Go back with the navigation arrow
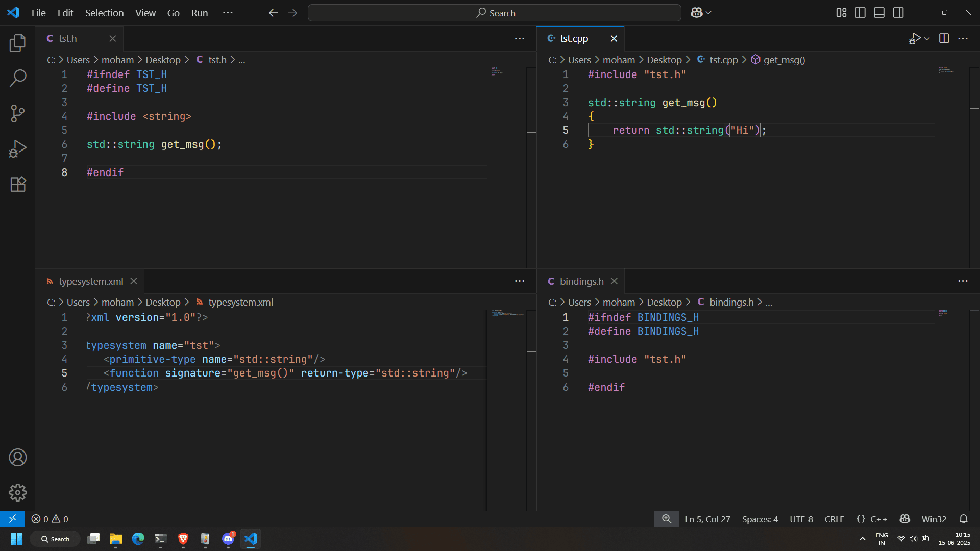 point(273,13)
